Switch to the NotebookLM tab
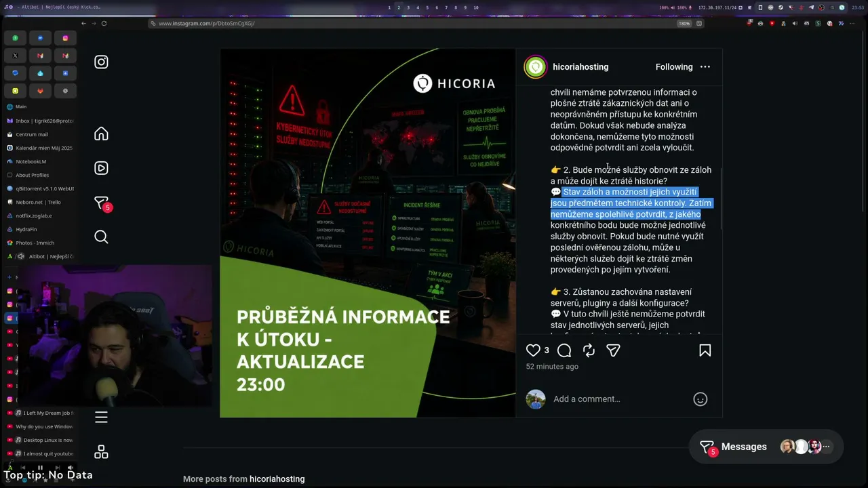868x488 pixels. [x=40, y=161]
